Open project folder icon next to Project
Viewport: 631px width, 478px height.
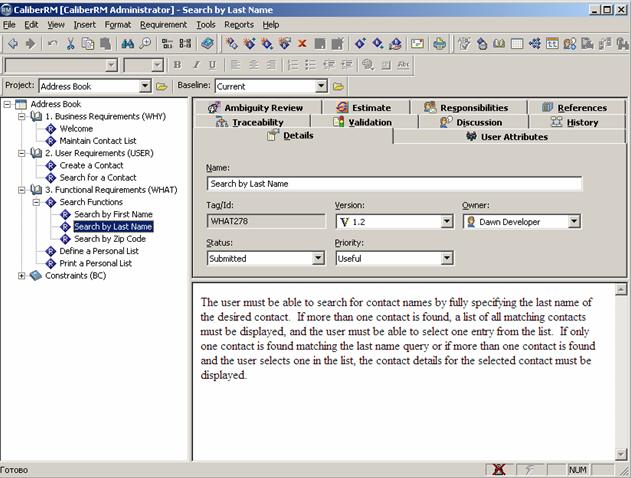161,86
